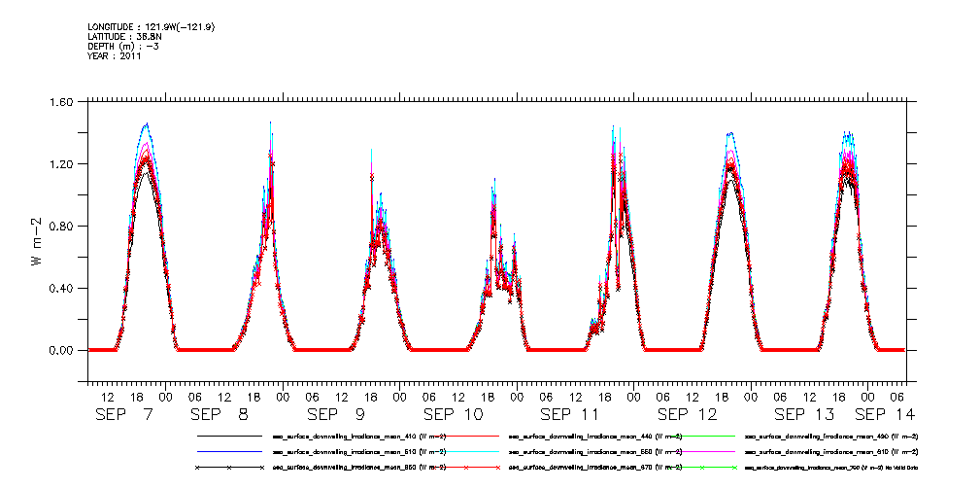Click the YEAR : 2011 header line
The width and height of the screenshot is (980, 490).
(x=115, y=55)
